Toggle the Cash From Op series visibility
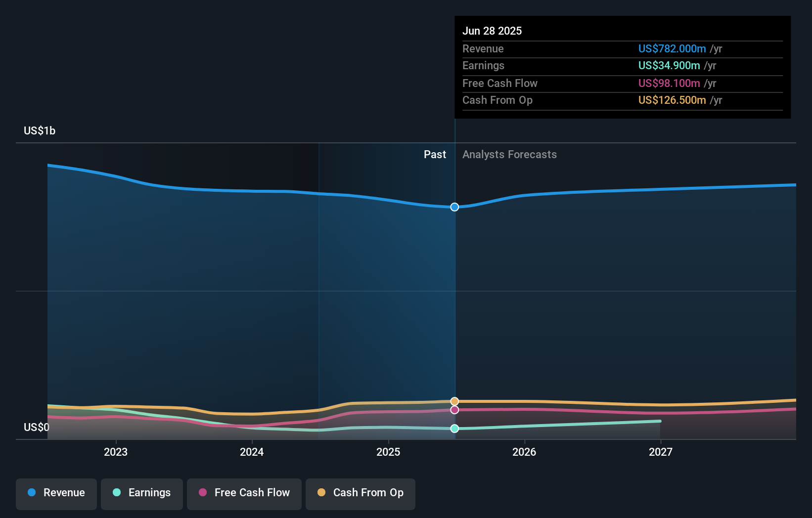 click(360, 493)
